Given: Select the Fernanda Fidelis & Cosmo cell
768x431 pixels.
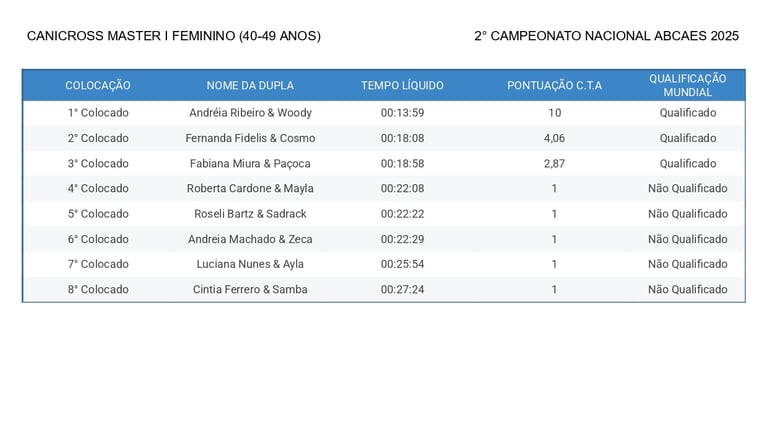Looking at the screenshot, I should point(250,138).
